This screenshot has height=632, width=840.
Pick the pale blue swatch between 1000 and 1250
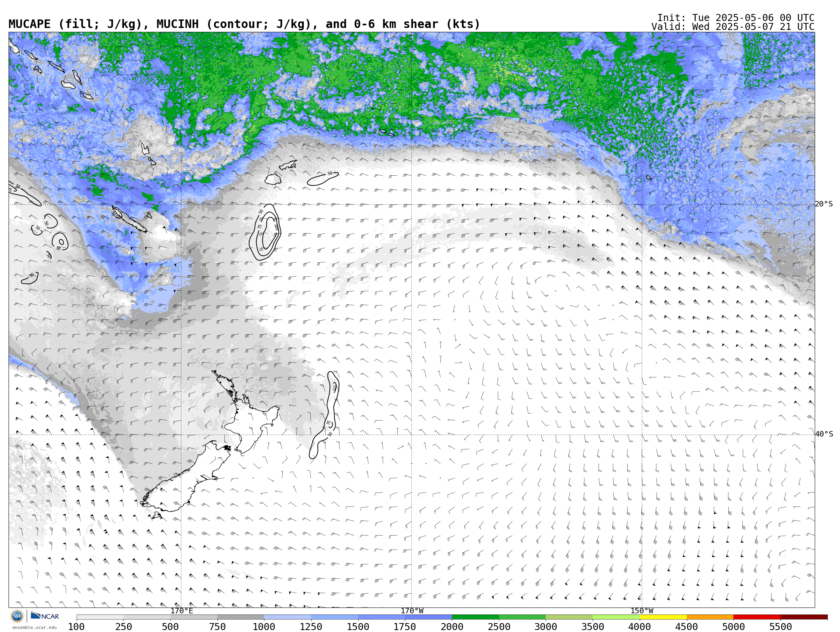point(288,617)
